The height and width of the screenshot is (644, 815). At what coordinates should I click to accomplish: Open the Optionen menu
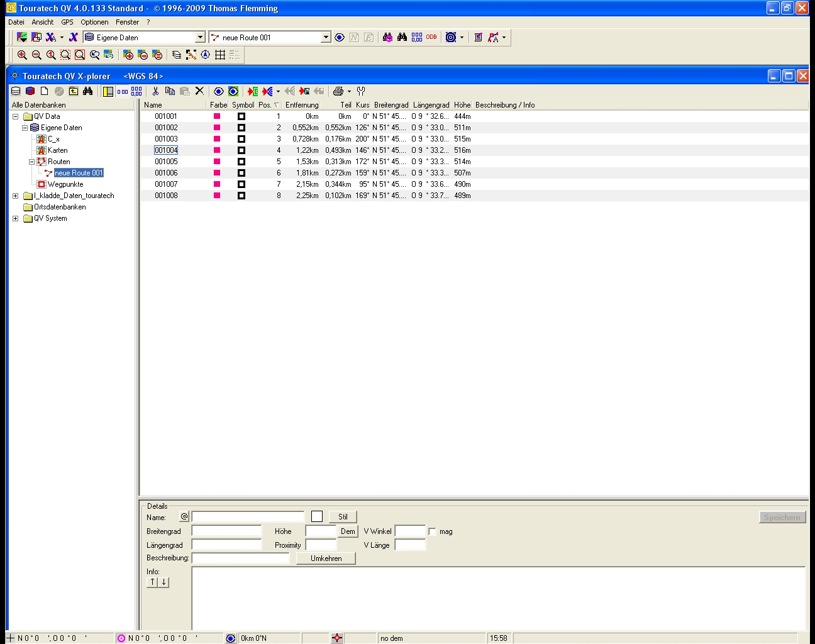[x=94, y=22]
